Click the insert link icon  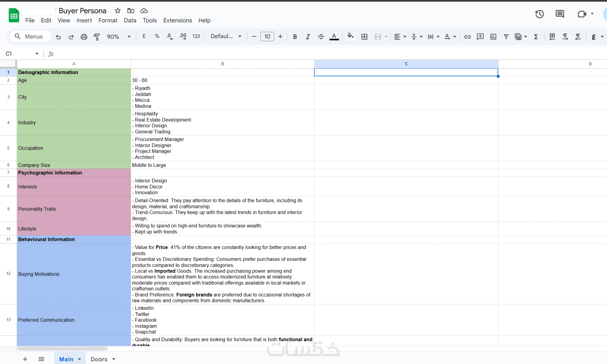[467, 37]
